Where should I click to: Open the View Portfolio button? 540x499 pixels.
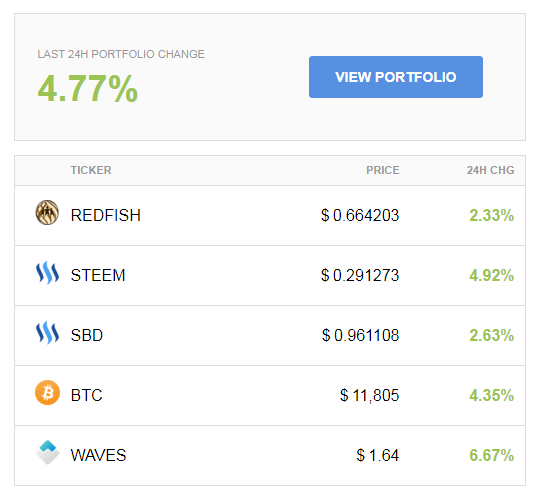396,77
